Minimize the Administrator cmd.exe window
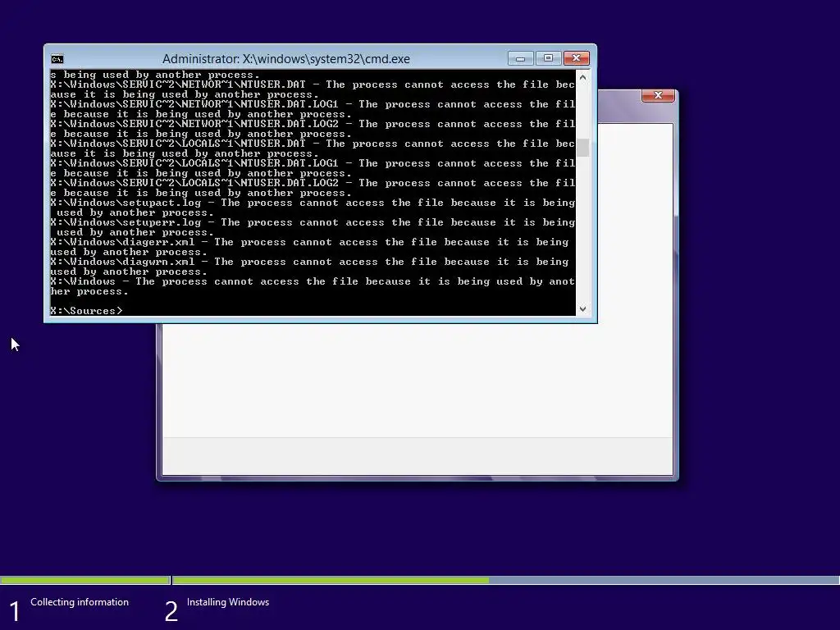Viewport: 840px width, 630px height. (520, 58)
